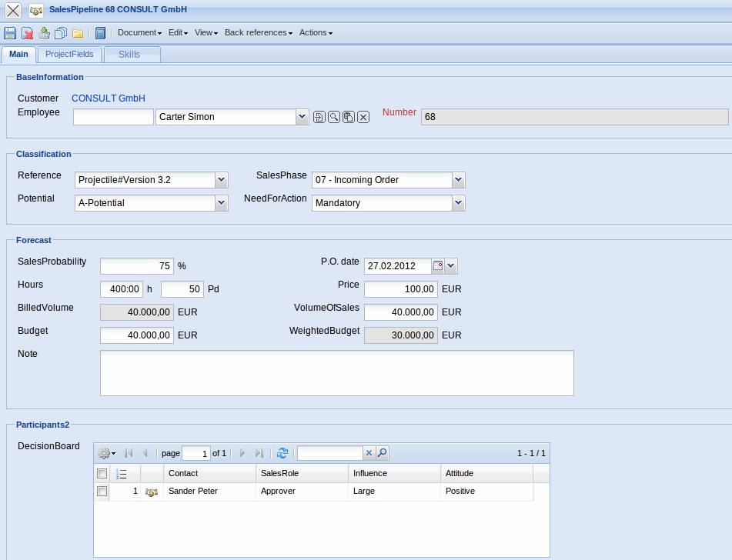Click the magnifier search icon beside Employee
Screen dimensions: 732x560
(334, 117)
